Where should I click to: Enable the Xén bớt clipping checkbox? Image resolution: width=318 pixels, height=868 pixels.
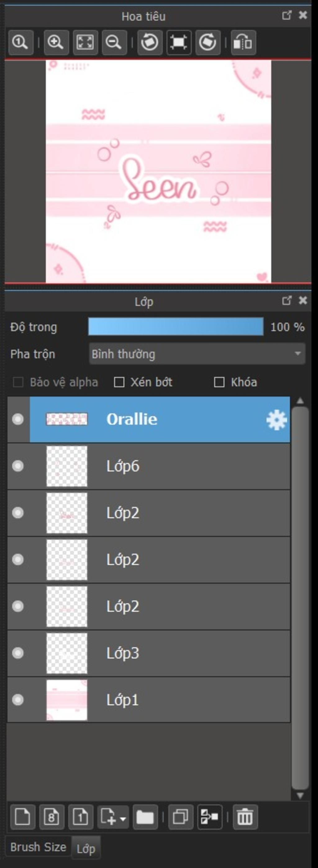coord(119,382)
